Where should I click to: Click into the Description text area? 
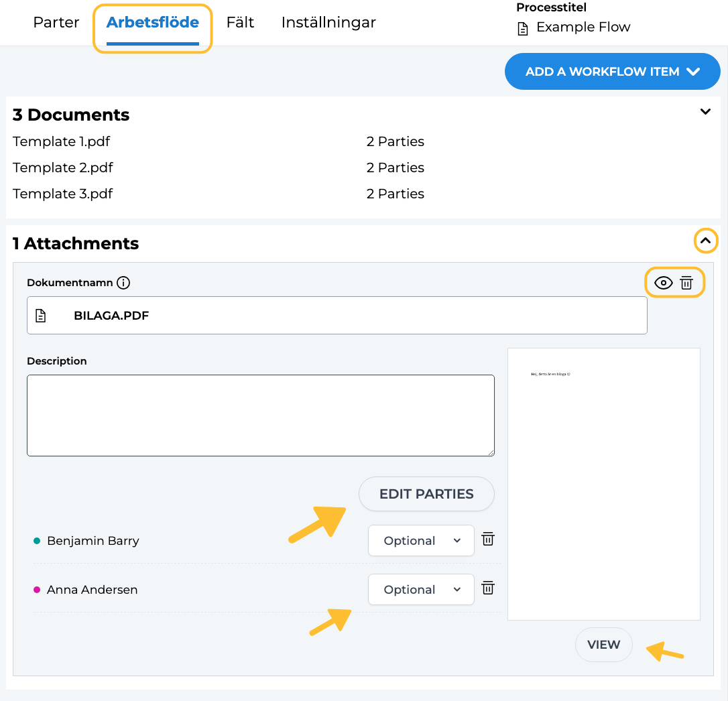(x=260, y=416)
